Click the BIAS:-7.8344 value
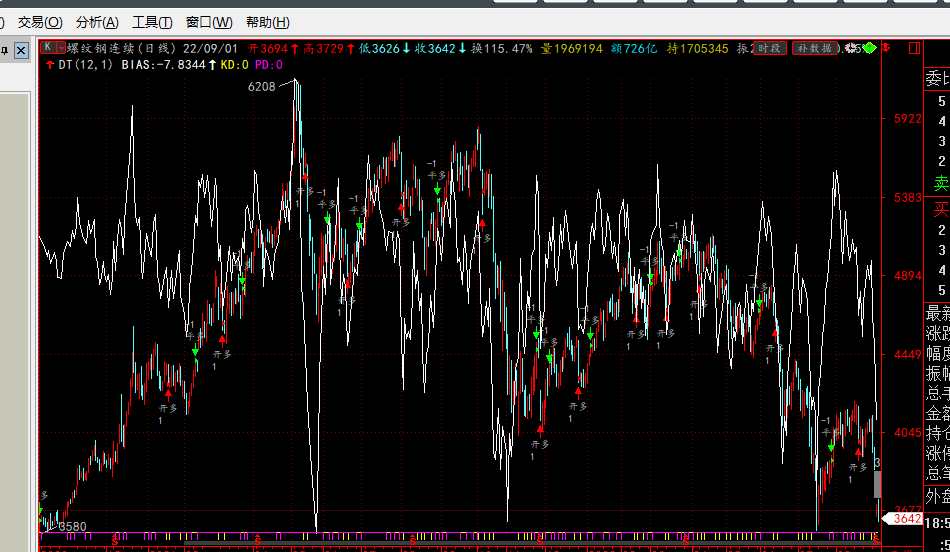The image size is (950, 552). click(163, 65)
